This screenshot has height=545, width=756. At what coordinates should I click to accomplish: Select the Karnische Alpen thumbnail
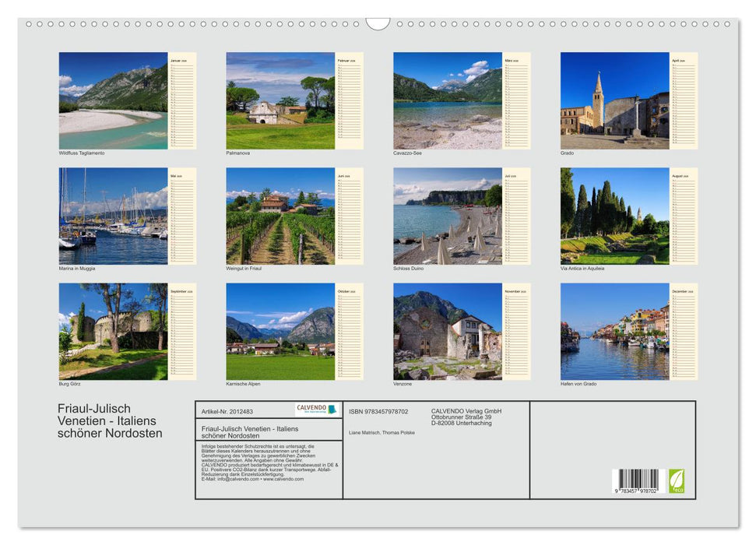coord(280,331)
